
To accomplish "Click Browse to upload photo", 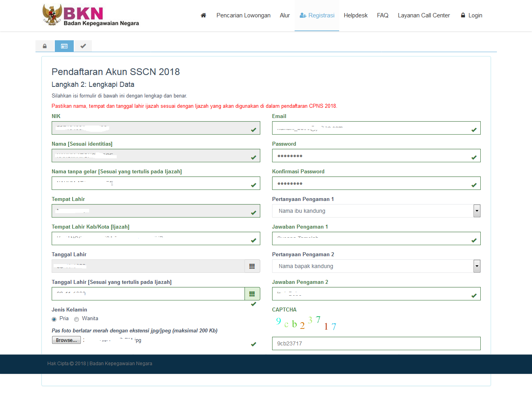I will [x=66, y=340].
